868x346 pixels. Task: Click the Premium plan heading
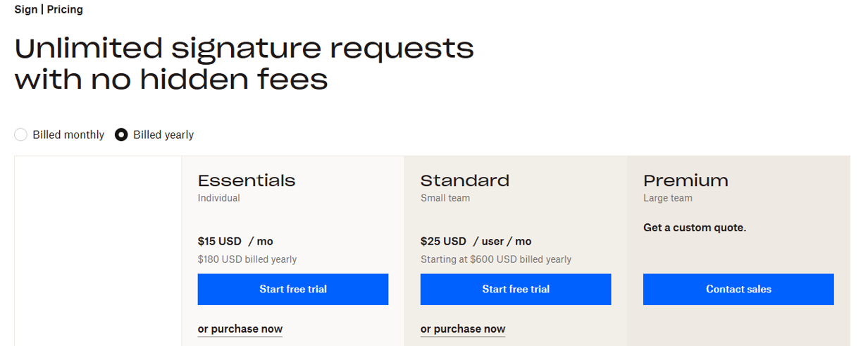(x=686, y=180)
